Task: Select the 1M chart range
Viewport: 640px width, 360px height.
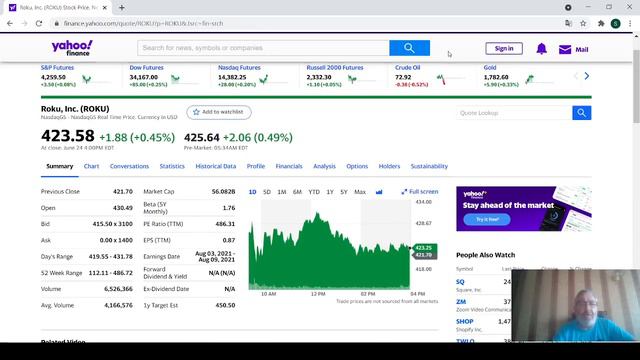Action: coord(282,192)
